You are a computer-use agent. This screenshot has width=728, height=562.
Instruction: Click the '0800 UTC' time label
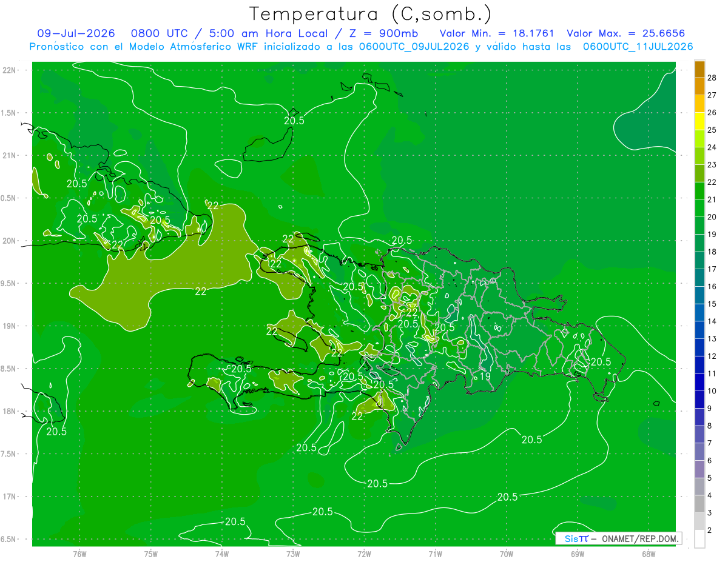click(x=160, y=33)
